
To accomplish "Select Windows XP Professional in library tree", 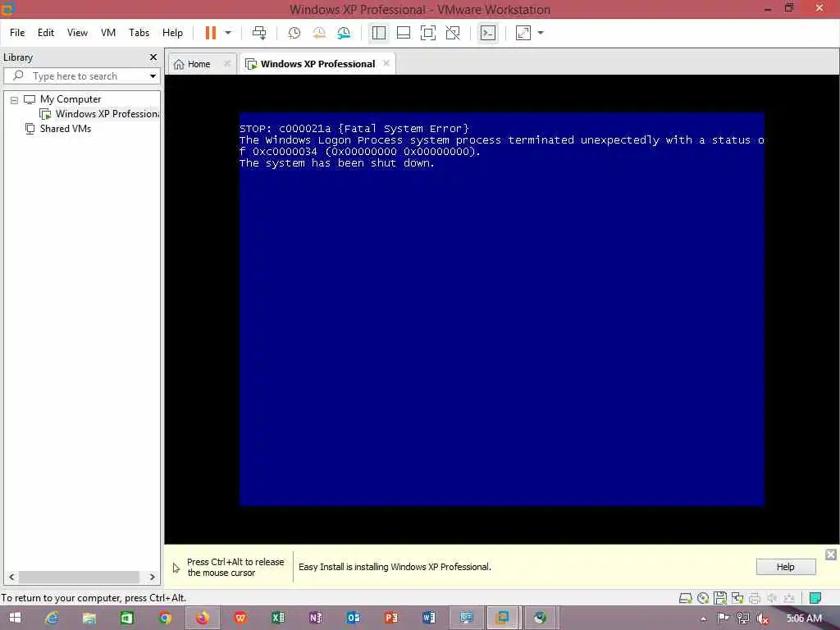I will 100,113.
